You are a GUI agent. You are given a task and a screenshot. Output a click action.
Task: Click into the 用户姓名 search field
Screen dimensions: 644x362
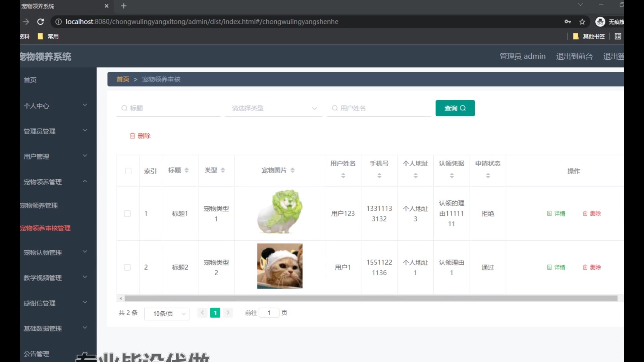tap(379, 108)
